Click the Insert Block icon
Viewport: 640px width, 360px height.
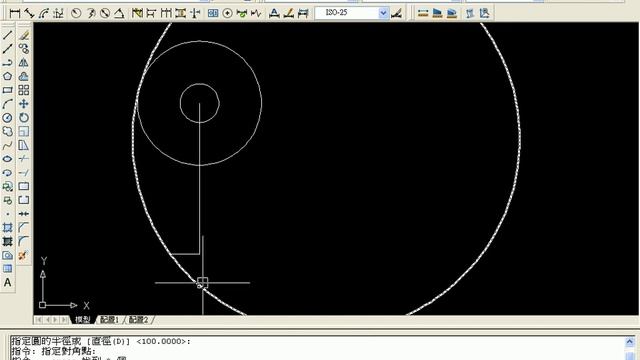(x=7, y=187)
